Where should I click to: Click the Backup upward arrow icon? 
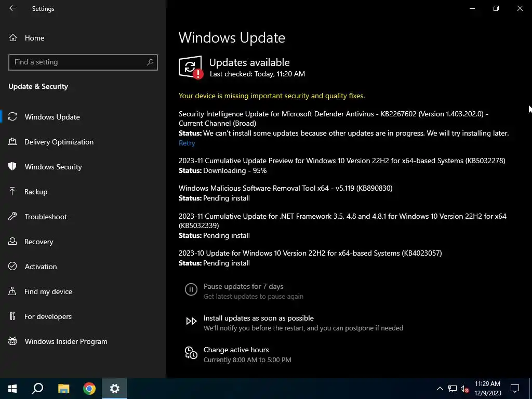click(x=12, y=191)
